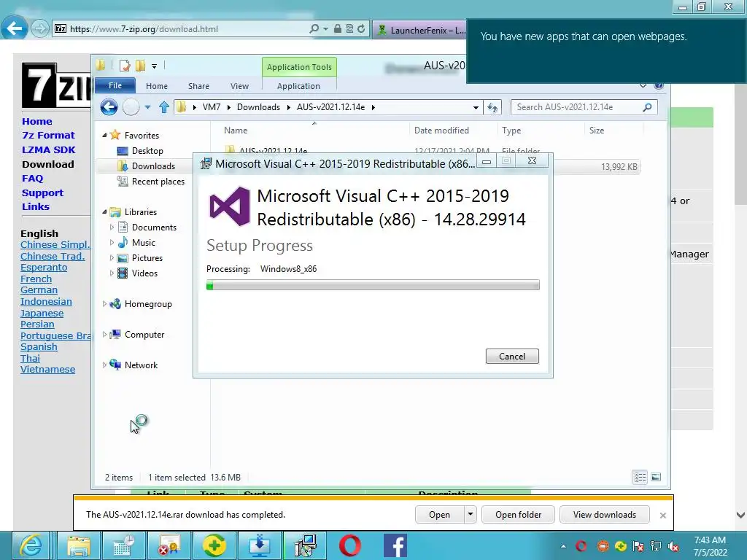Click in the Explorer search field
The image size is (747, 560).
click(x=576, y=107)
